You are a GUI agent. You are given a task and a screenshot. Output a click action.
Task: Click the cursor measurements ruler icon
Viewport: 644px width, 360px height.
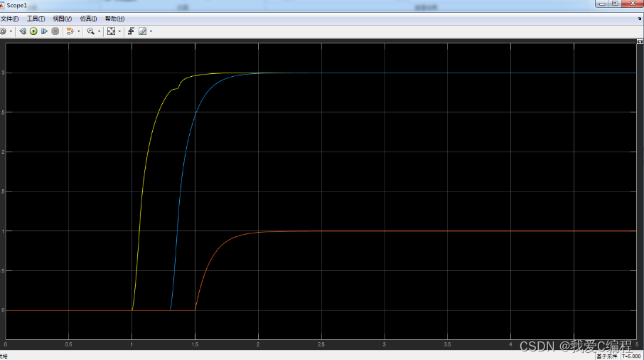point(142,31)
